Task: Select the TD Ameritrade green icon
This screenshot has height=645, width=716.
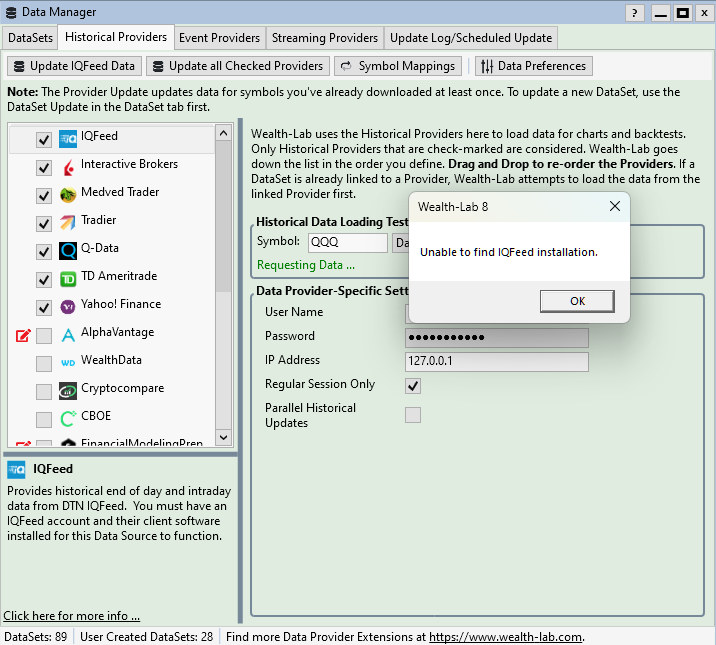Action: coord(68,279)
